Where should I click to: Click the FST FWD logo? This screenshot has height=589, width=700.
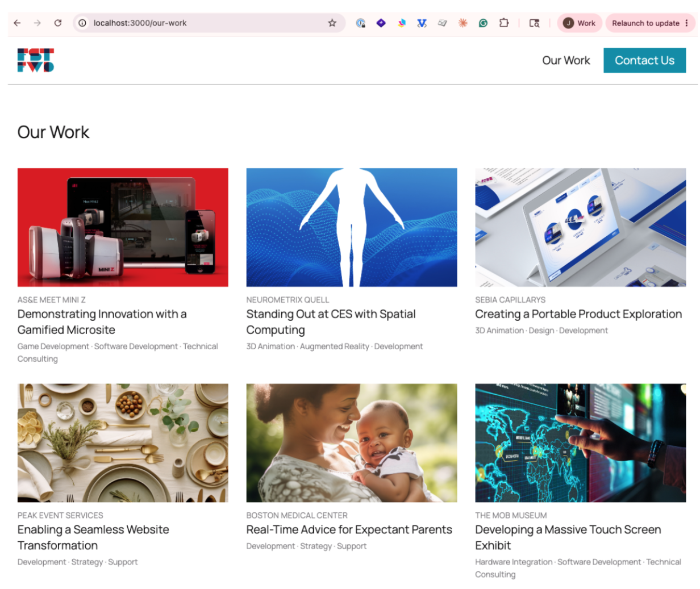[x=36, y=60]
